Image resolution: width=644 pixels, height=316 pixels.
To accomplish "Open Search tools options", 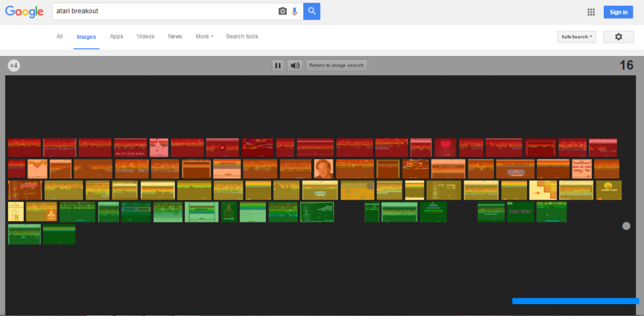I will click(242, 36).
